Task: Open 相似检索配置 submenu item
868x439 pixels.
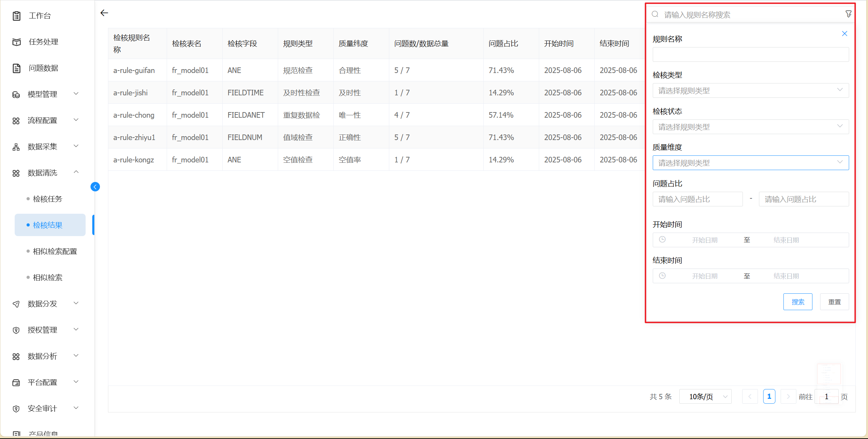Action: (x=55, y=251)
